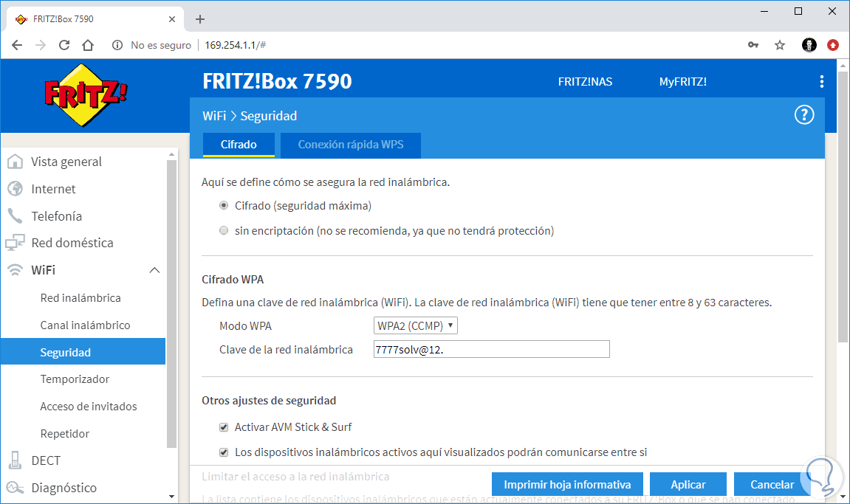
Task: Open saved passwords key icon
Action: point(753,45)
